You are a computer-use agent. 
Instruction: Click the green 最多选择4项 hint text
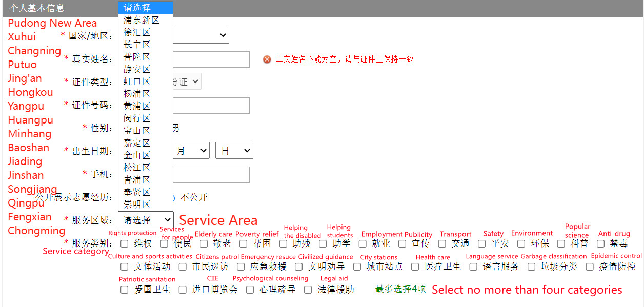click(400, 289)
